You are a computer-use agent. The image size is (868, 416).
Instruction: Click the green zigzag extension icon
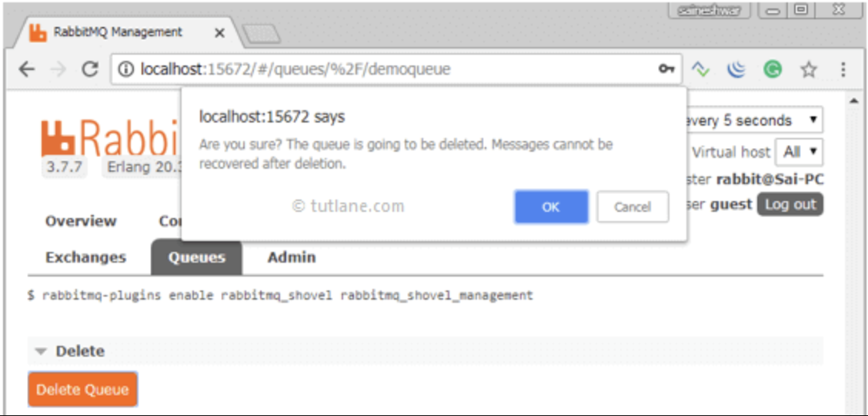click(700, 69)
